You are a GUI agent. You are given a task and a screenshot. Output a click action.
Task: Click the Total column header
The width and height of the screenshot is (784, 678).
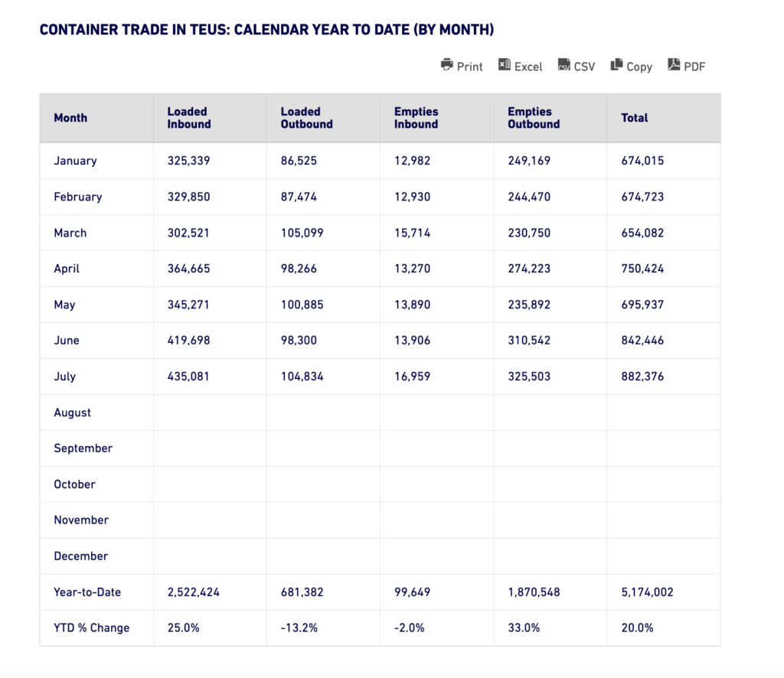click(635, 118)
